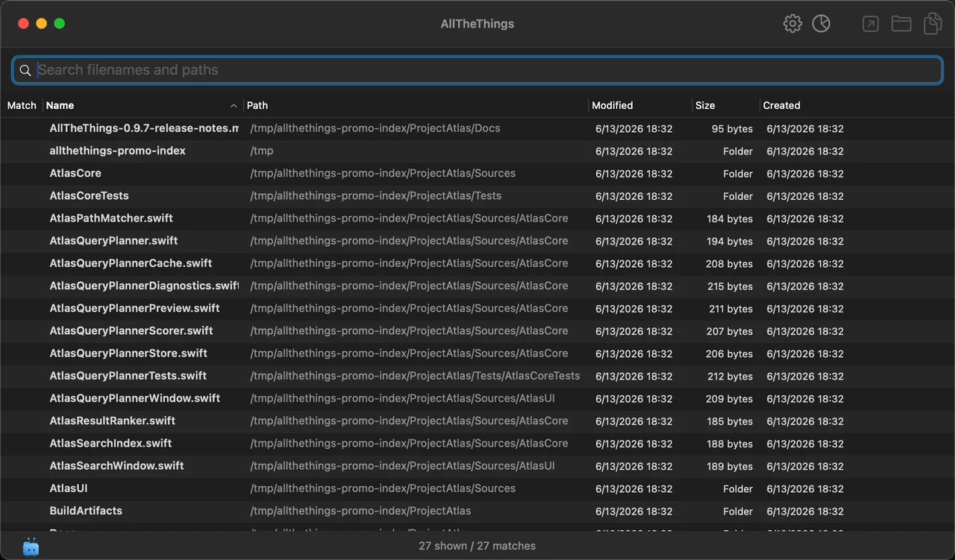
Task: Click the ProjectAtlas/Docs path cell
Action: [375, 128]
